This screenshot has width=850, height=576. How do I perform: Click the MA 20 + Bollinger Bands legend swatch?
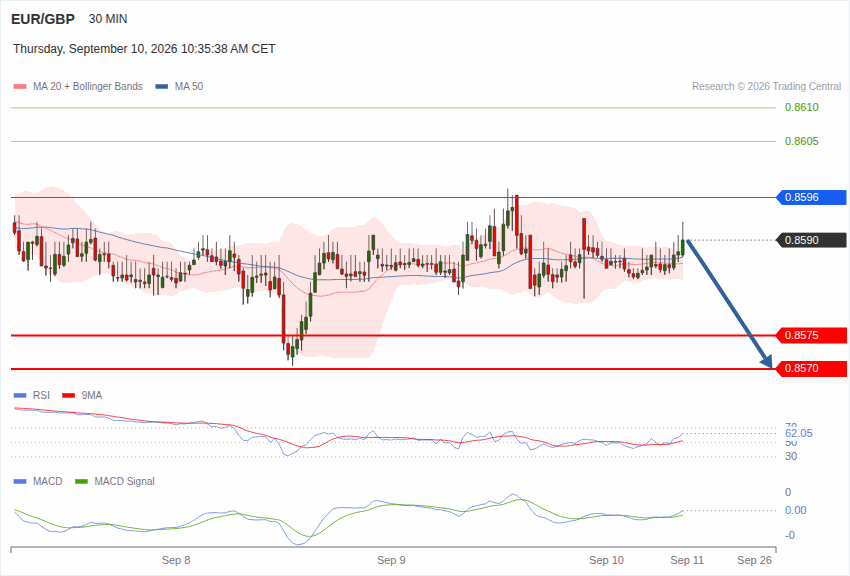tap(20, 87)
